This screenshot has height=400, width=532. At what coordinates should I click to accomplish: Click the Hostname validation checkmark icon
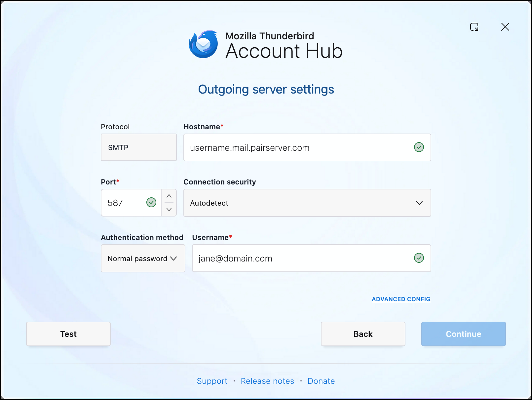pos(419,147)
